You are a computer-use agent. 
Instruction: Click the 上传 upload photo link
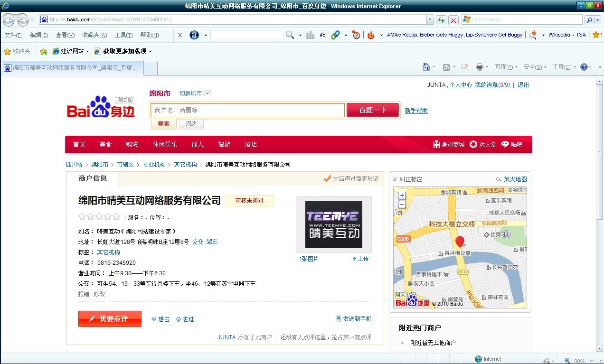360,259
